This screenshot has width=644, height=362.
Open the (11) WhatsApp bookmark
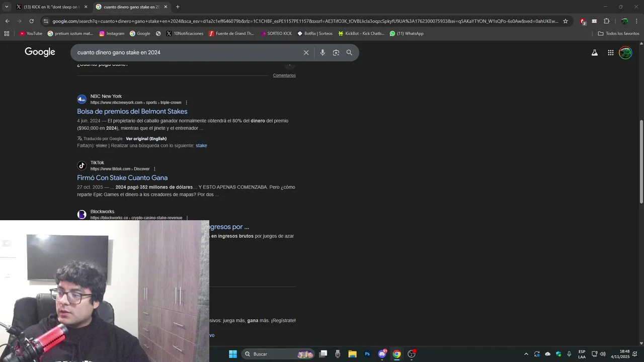tap(407, 34)
